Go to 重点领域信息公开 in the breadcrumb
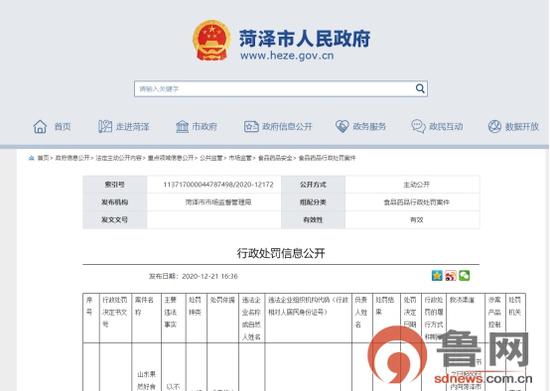550x391 pixels. pyautogui.click(x=171, y=158)
